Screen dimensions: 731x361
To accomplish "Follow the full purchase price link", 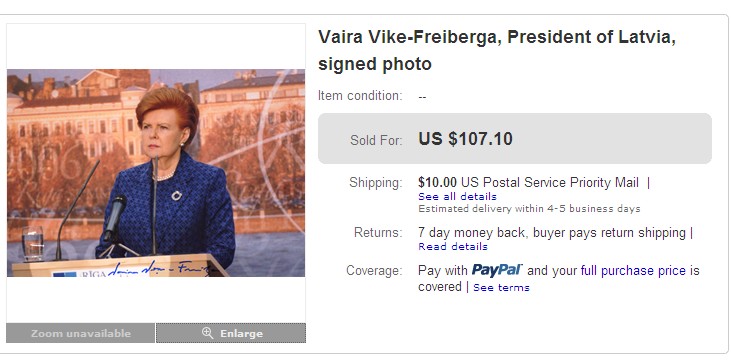I will 633,271.
